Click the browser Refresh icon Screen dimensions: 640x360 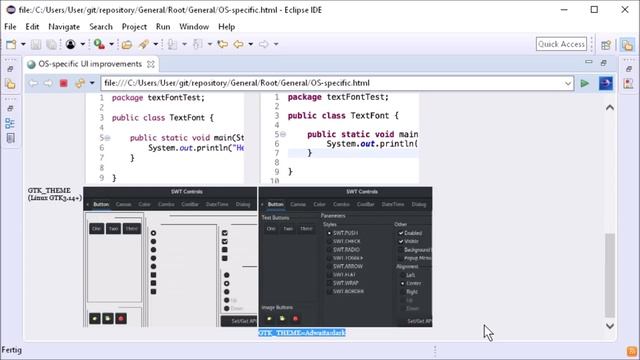(x=80, y=83)
